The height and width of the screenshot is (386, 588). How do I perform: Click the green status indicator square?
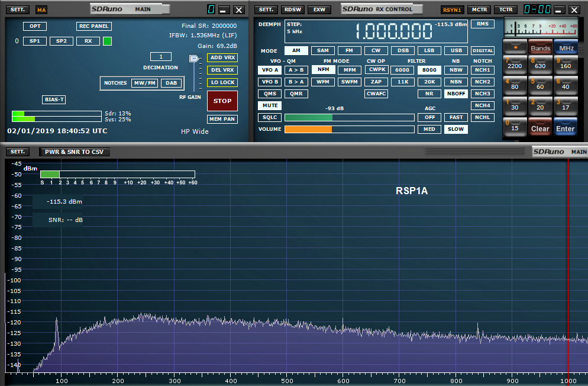click(107, 41)
